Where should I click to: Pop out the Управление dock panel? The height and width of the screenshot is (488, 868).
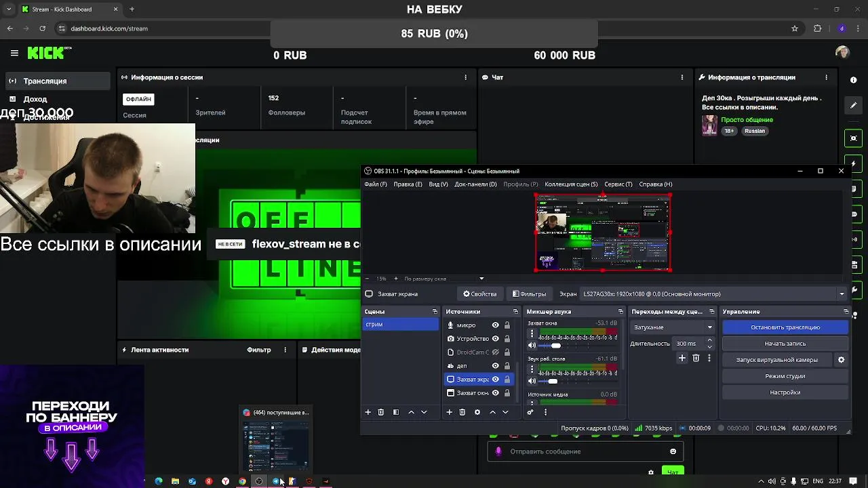point(846,312)
